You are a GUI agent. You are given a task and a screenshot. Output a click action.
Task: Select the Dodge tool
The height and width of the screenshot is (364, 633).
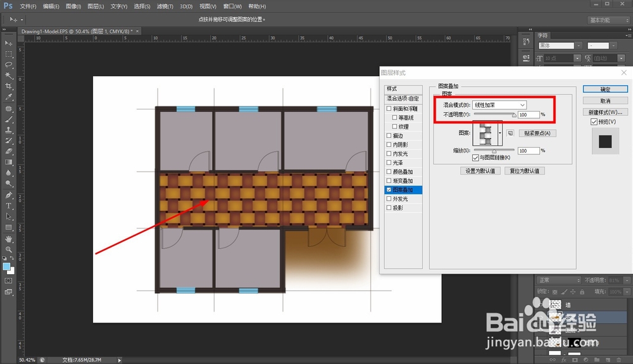tap(8, 184)
